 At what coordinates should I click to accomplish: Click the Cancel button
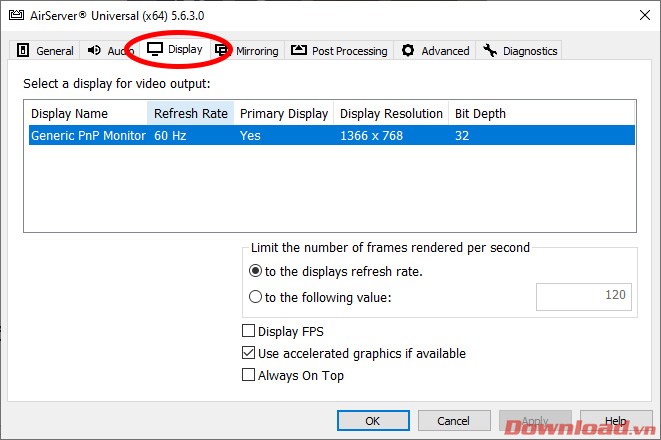454,421
